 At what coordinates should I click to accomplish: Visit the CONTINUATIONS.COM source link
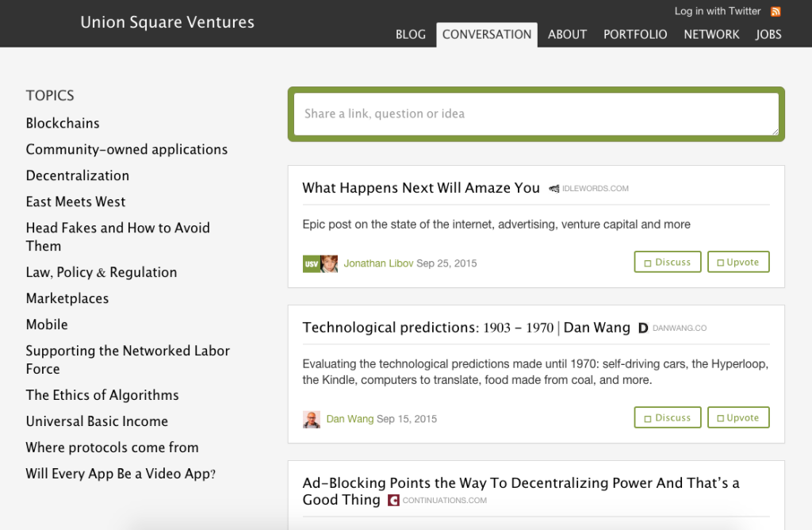coord(445,501)
